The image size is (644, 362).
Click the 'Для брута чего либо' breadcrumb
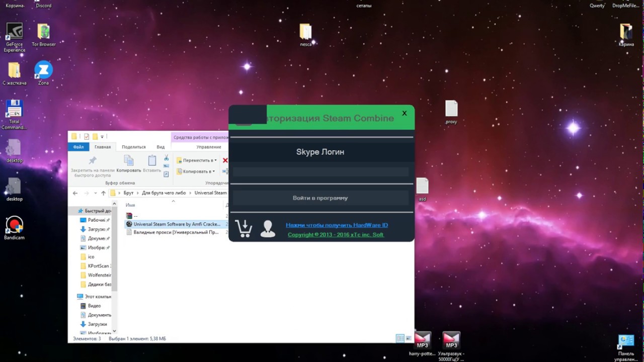(x=164, y=193)
